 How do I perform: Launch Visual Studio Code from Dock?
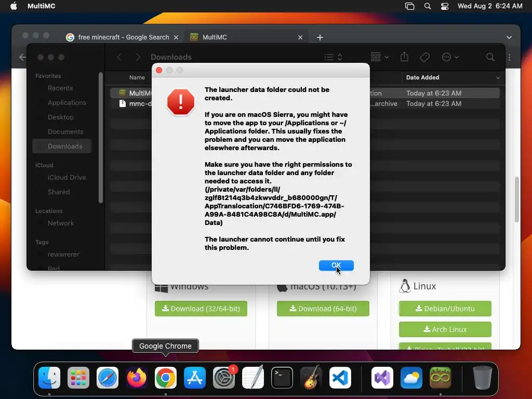tap(340, 378)
